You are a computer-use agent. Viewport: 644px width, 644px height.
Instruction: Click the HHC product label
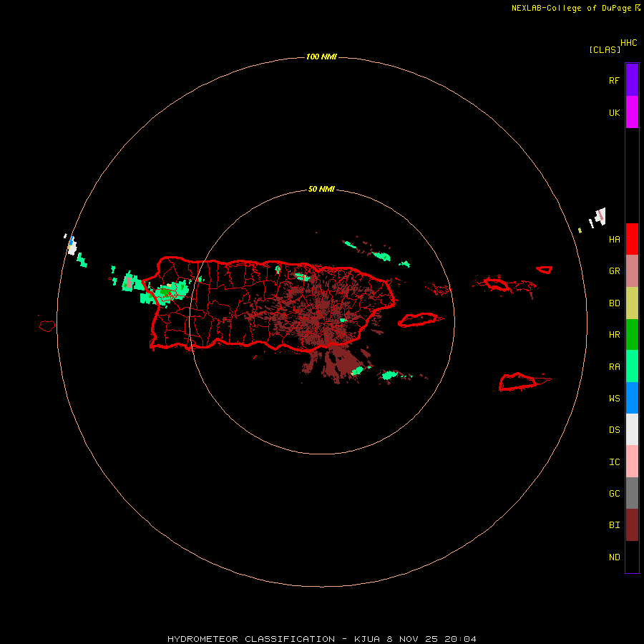(x=629, y=43)
